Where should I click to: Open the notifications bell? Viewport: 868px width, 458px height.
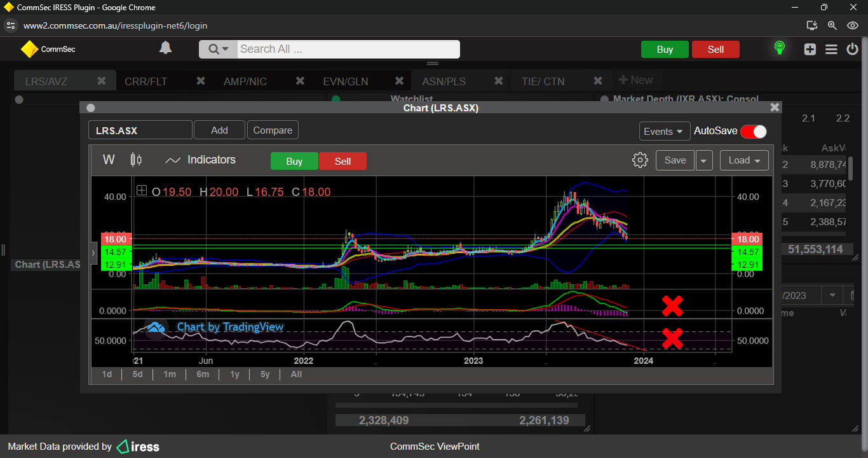click(165, 48)
